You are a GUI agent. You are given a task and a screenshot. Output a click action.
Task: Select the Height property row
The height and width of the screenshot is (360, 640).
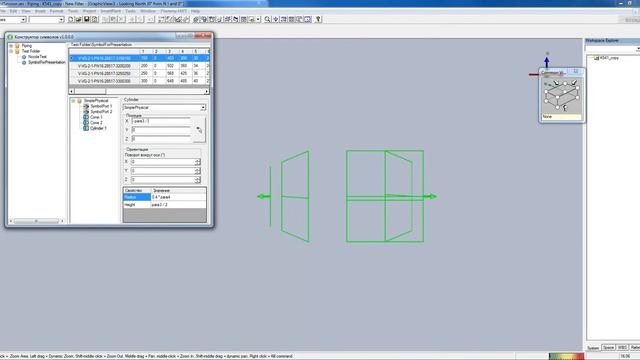pos(164,204)
